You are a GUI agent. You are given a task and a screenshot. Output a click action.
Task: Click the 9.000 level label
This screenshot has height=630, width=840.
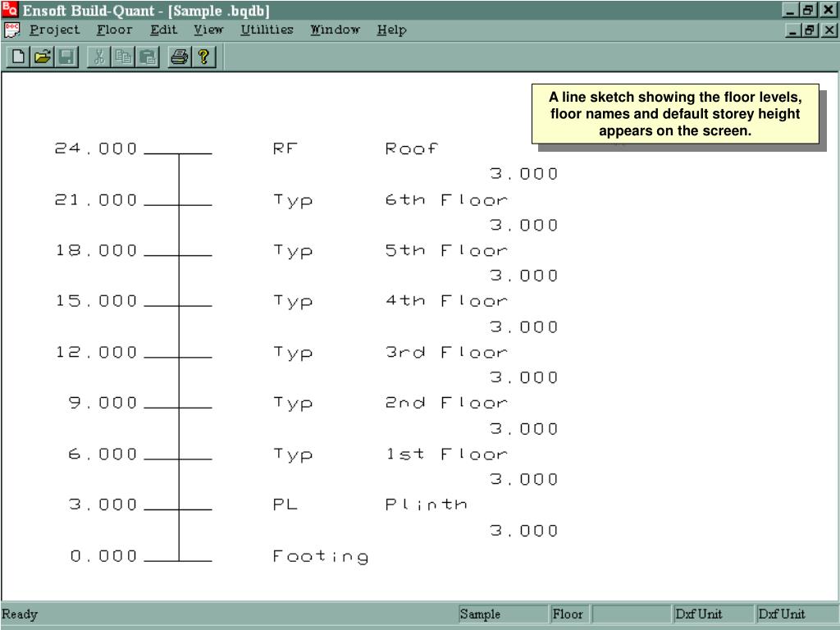click(x=103, y=402)
